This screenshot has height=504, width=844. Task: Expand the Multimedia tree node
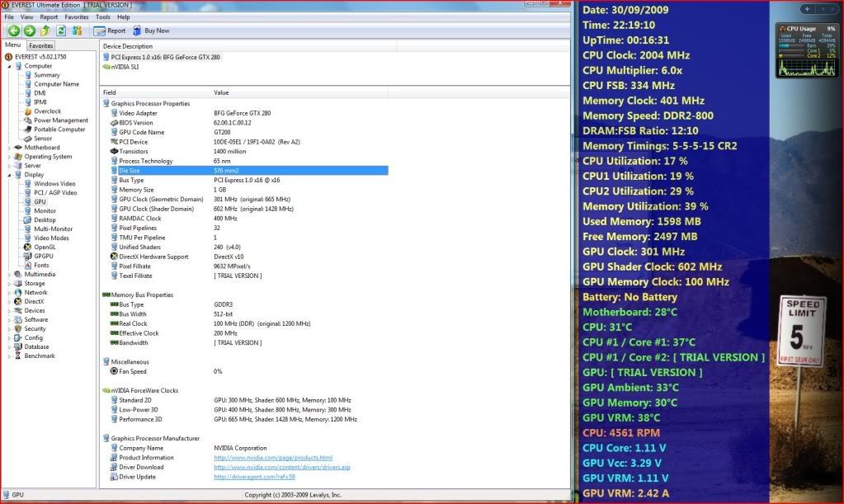pyautogui.click(x=9, y=275)
